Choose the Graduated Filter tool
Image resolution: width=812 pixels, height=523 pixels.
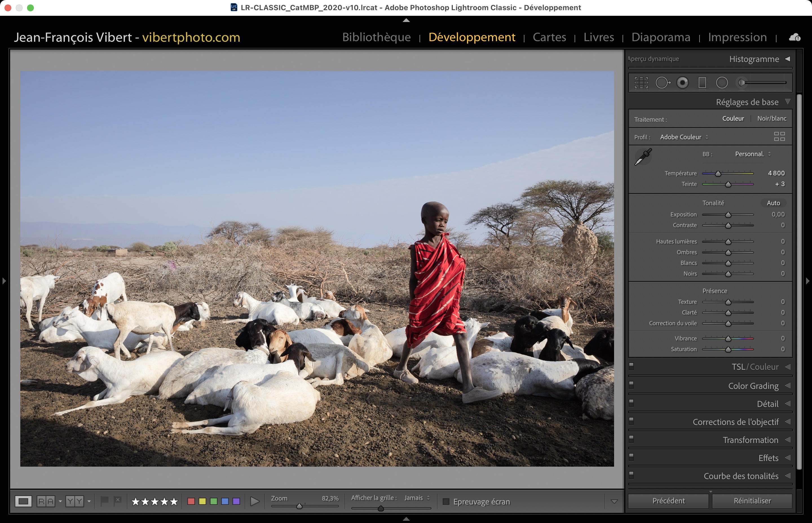tap(702, 83)
